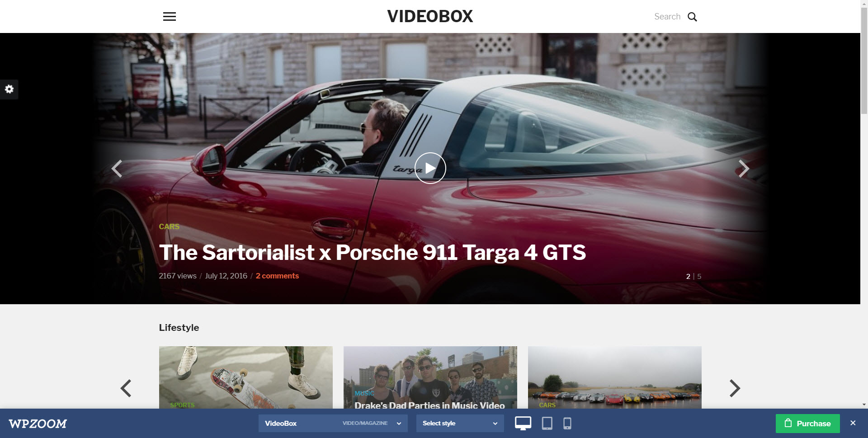Click the search magnifier icon

click(692, 17)
